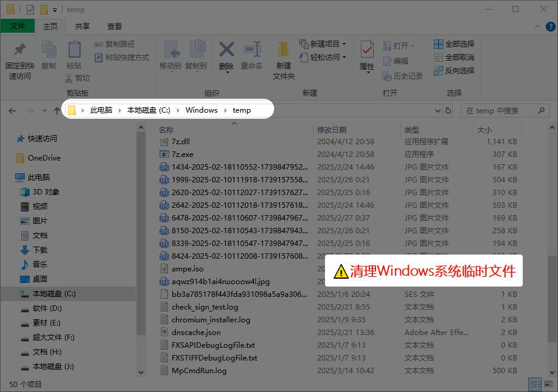Viewport: 558px width, 392px height.
Task: Switch to large thumbnails view icon
Action: [547, 384]
